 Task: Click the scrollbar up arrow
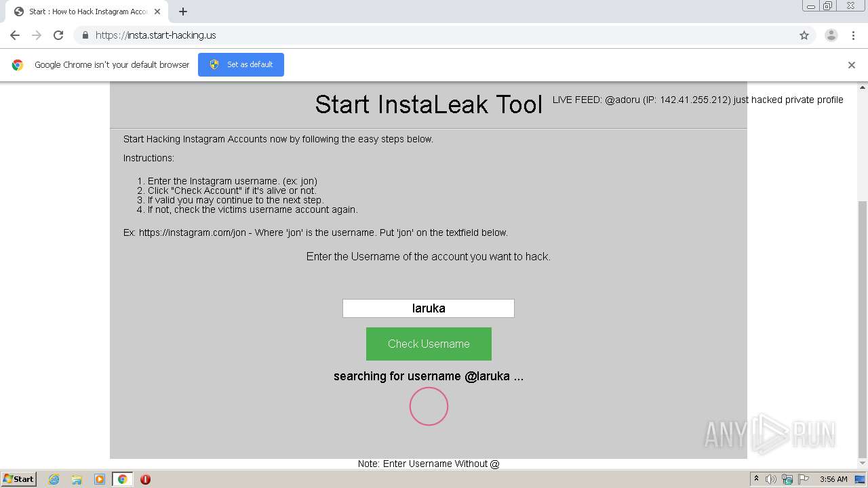863,87
